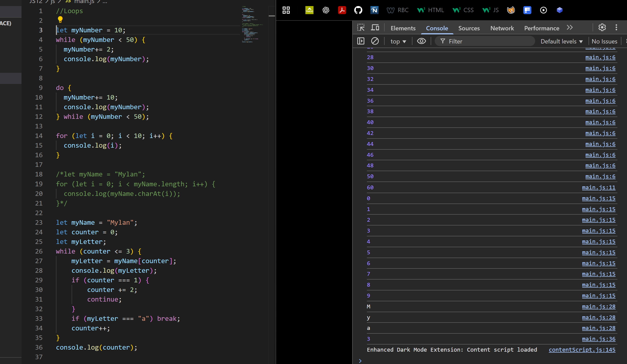The image size is (627, 364).
Task: Open the DevTools three-dot menu
Action: coord(616,28)
